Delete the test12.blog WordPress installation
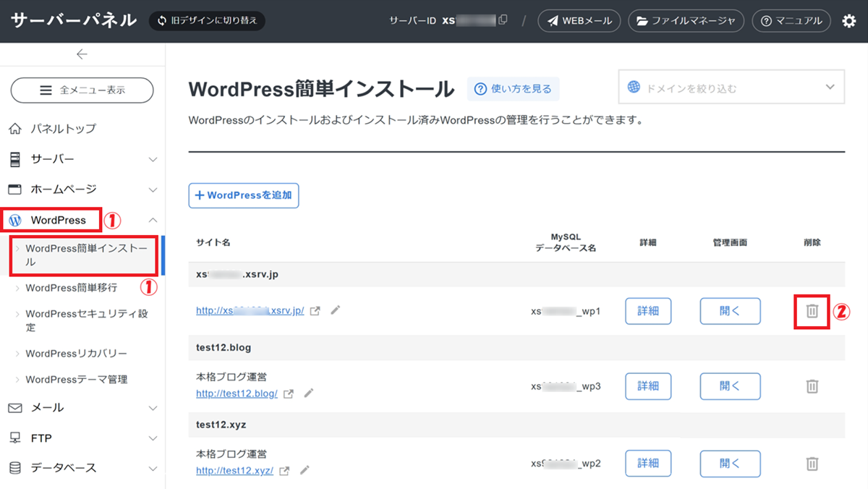 coord(812,386)
